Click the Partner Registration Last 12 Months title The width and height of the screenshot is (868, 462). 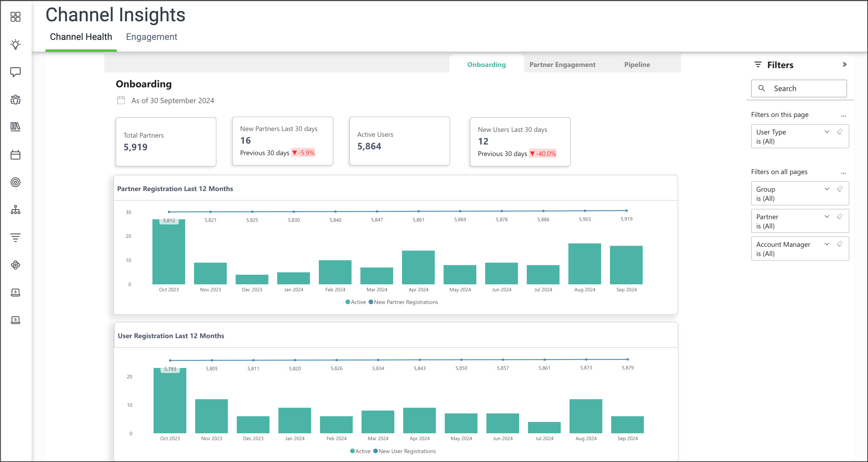[x=175, y=188]
